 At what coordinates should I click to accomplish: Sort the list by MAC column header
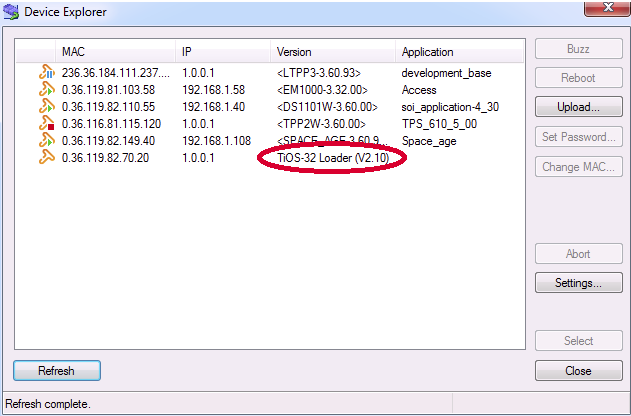(74, 52)
